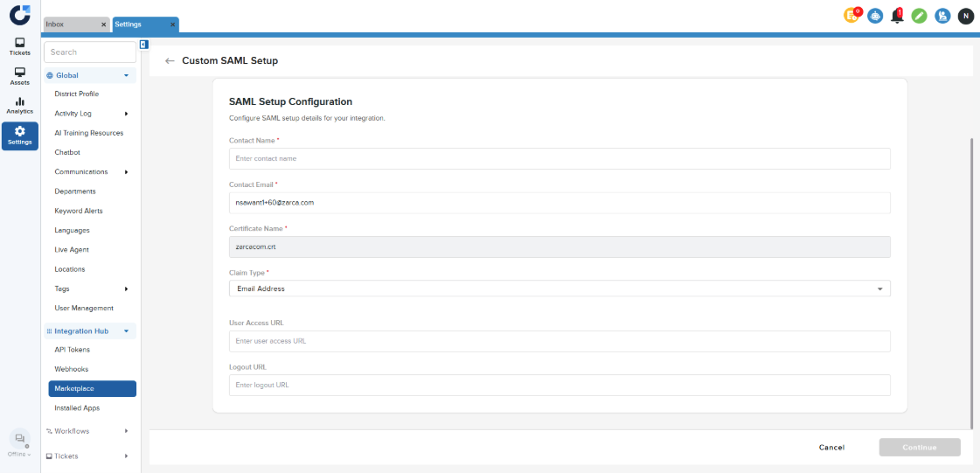The image size is (980, 473).
Task: Focus the Contact Name input field
Action: tap(560, 158)
